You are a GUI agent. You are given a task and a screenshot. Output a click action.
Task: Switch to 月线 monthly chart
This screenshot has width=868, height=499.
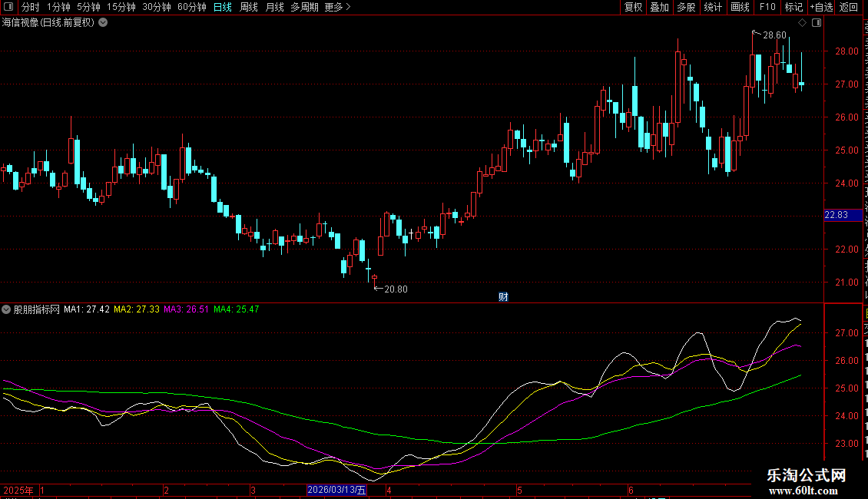[274, 7]
